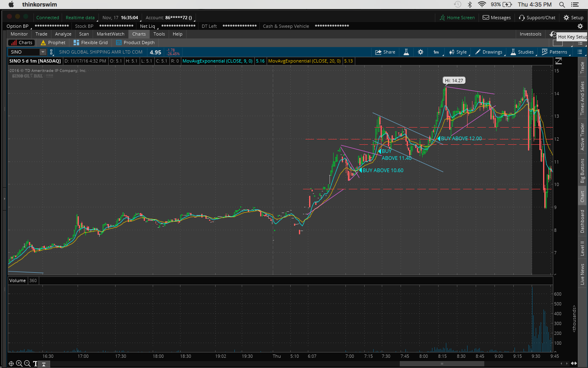Open the Help tab
This screenshot has width=588, height=368.
(178, 34)
